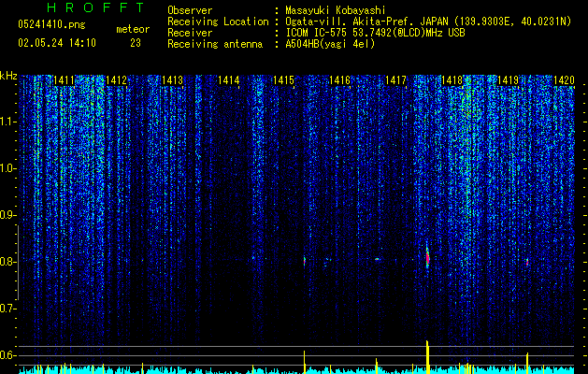Click the 1420 time marker
Viewport: 588px width, 374px height.
564,80
